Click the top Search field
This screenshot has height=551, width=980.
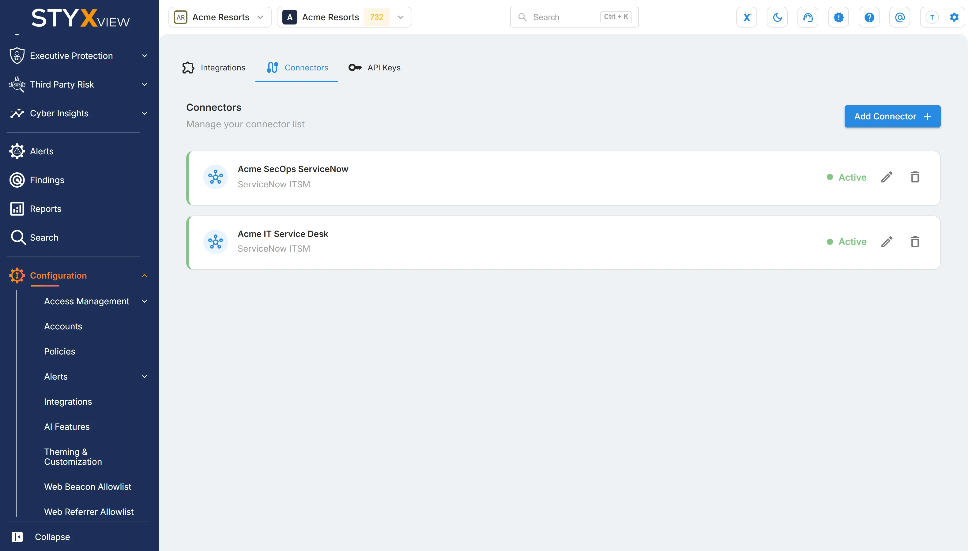(x=574, y=17)
